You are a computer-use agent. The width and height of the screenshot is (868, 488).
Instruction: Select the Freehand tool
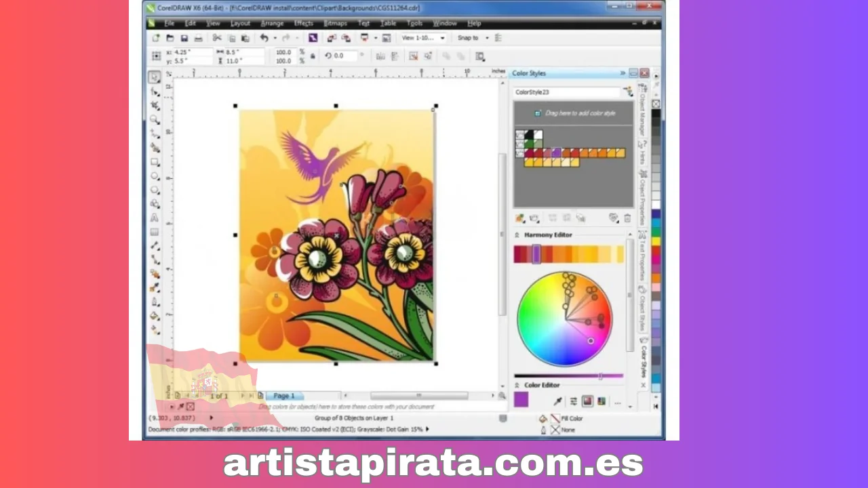pos(155,134)
